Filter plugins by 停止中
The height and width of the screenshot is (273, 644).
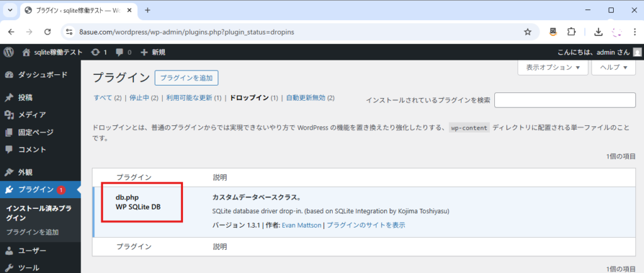tap(139, 97)
